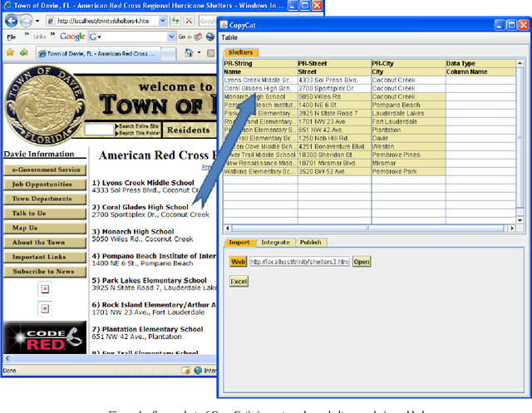
Task: Click the Map Us button
Action: [45, 229]
